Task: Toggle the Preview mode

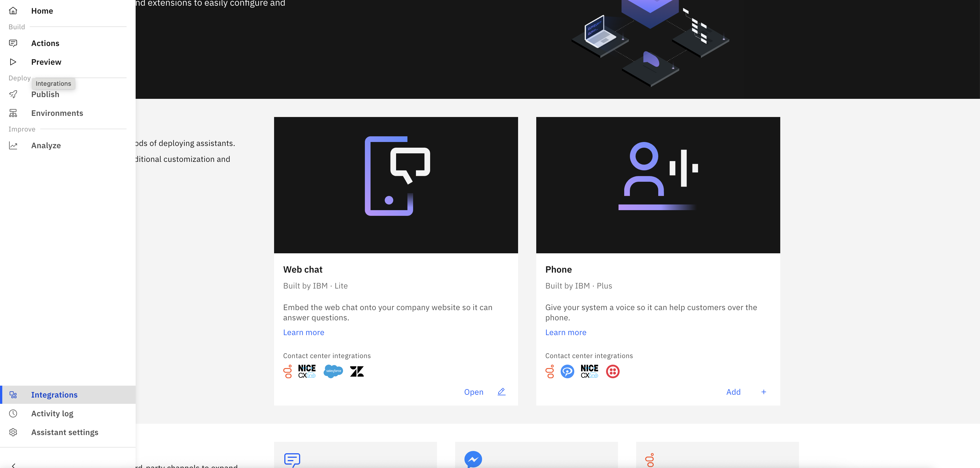Action: point(46,61)
